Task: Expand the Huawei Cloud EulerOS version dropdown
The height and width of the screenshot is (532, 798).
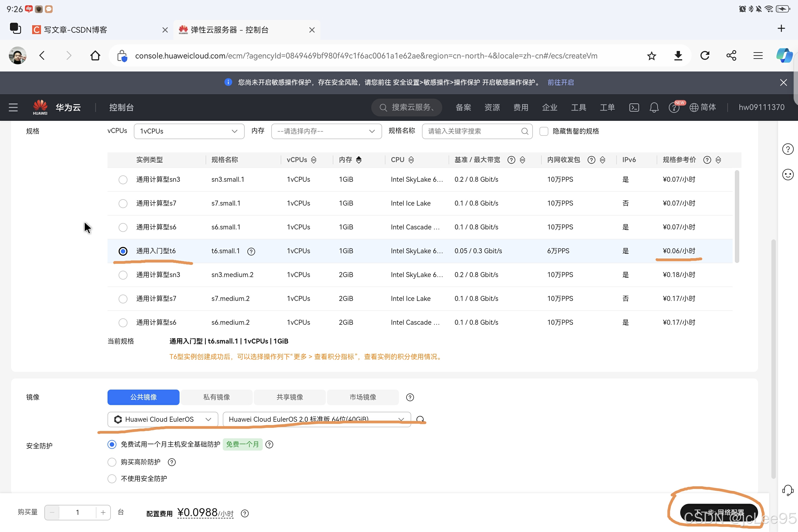Action: 316,419
